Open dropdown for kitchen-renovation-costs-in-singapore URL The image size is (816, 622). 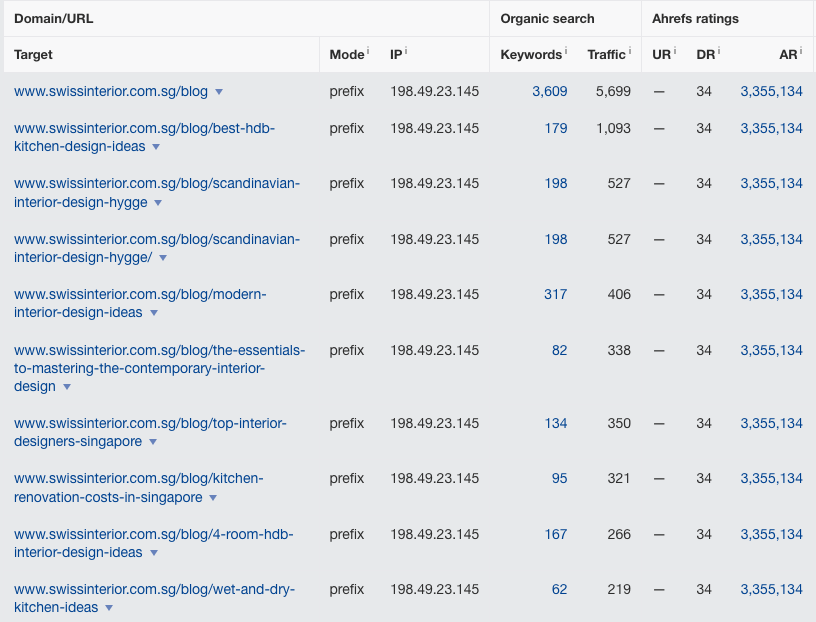click(213, 498)
